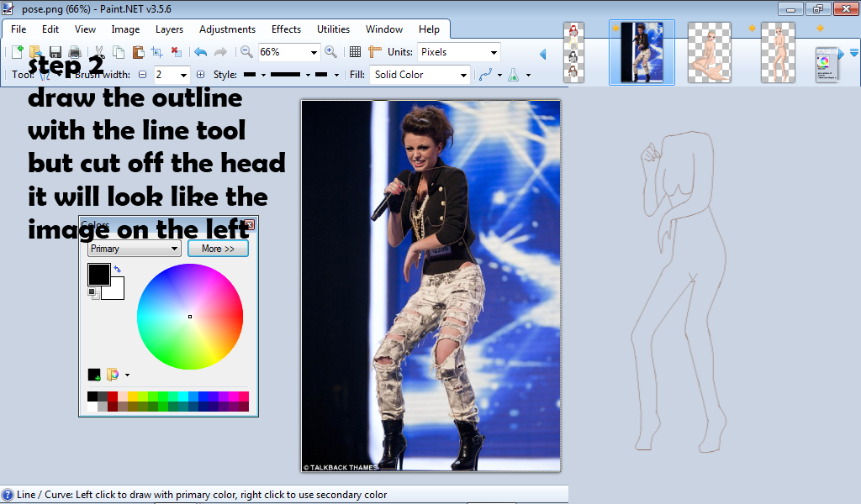Zoom out with the minus magnifier
Image resolution: width=861 pixels, height=504 pixels.
pos(246,52)
